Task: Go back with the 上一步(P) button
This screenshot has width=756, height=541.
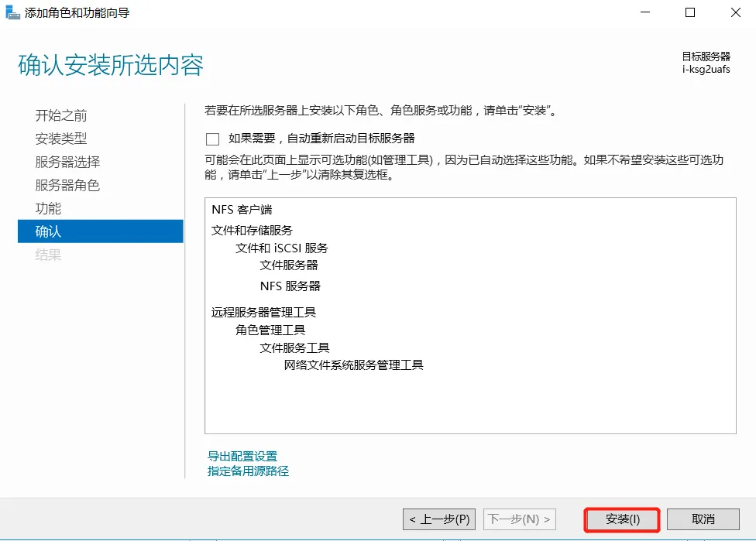Action: [440, 519]
